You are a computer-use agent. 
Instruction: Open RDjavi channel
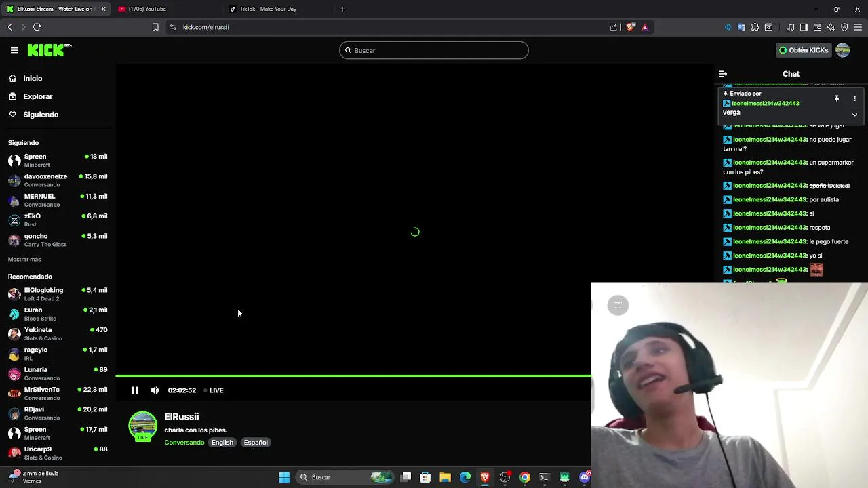coord(58,413)
